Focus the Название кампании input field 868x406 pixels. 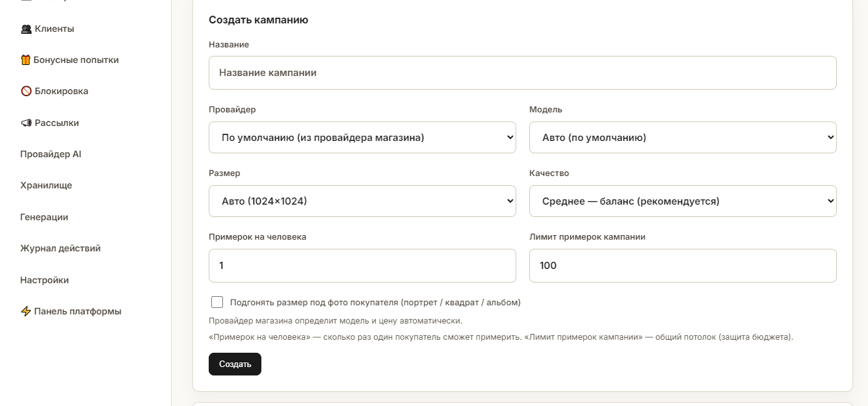522,73
